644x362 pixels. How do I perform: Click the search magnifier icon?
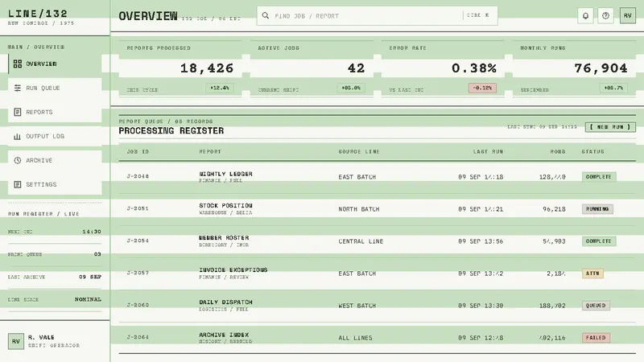pyautogui.click(x=266, y=15)
